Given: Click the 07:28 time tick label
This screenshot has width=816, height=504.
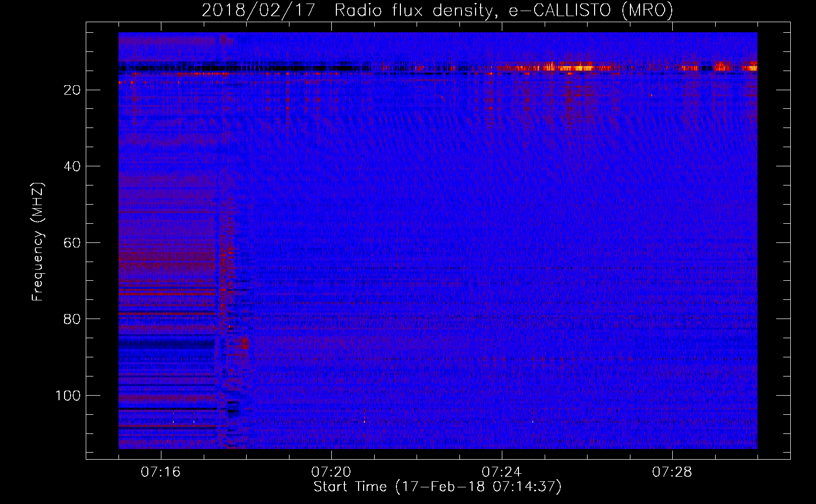Looking at the screenshot, I should (x=672, y=472).
